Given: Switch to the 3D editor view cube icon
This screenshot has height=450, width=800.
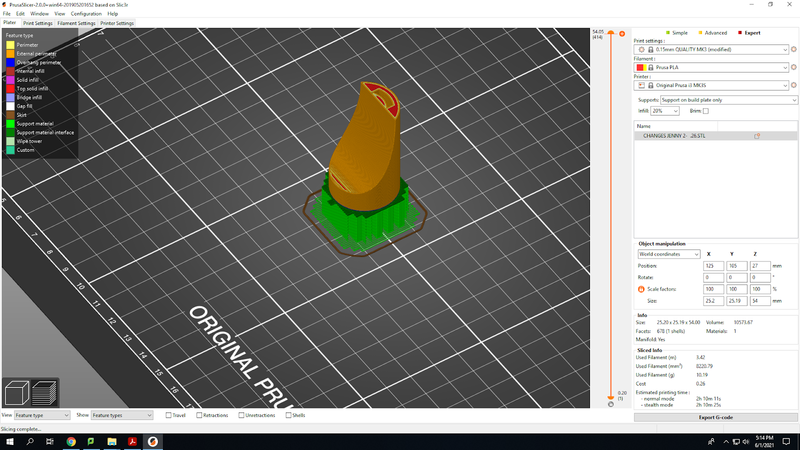Looking at the screenshot, I should pos(16,393).
